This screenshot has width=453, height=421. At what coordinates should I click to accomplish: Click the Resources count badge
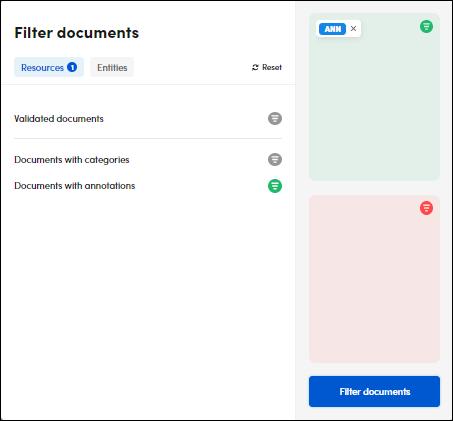pos(72,67)
